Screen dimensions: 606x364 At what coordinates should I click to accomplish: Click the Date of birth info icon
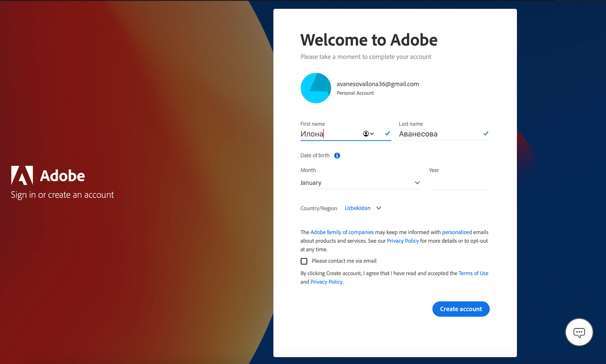coord(337,156)
